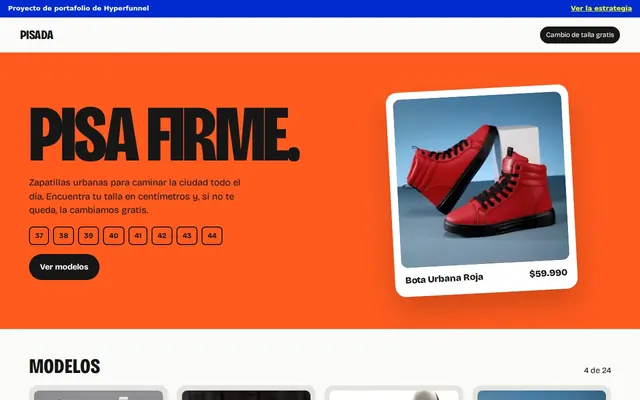Image resolution: width=640 pixels, height=400 pixels.
Task: Choose size 42 chip
Action: [162, 236]
